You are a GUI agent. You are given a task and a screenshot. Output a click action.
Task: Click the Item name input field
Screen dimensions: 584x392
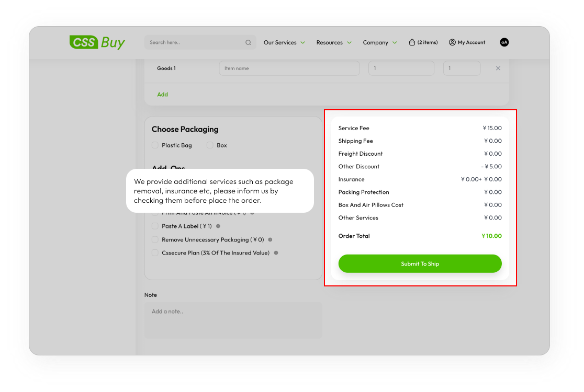[289, 68]
